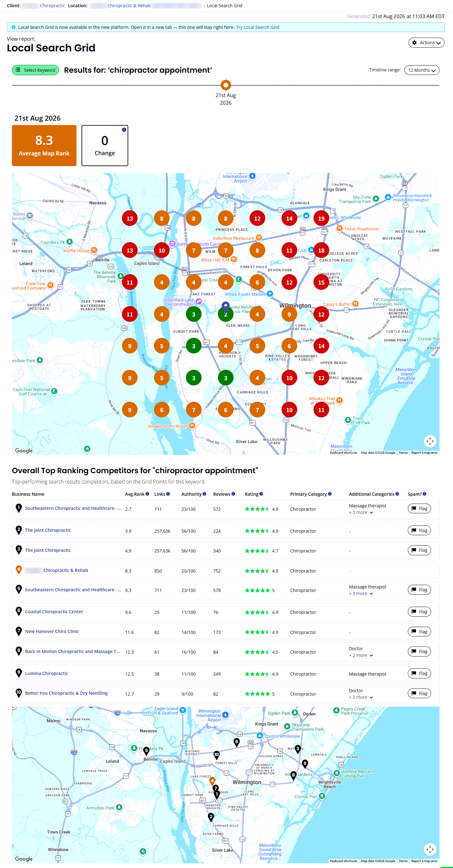453x868 pixels.
Task: Expand +2 more categories for Better You Chiropractic
Action: 361,698
